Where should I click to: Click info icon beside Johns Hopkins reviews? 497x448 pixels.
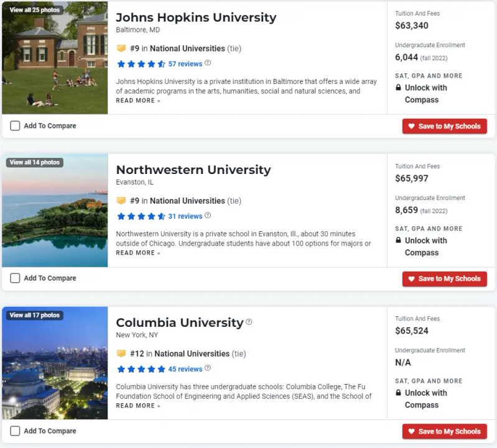click(208, 63)
